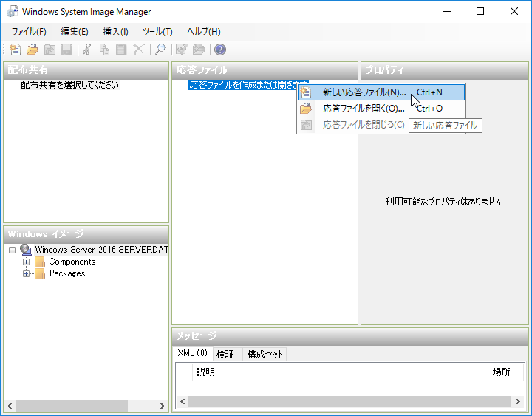Click the New Answer File toolbar icon

(x=15, y=50)
